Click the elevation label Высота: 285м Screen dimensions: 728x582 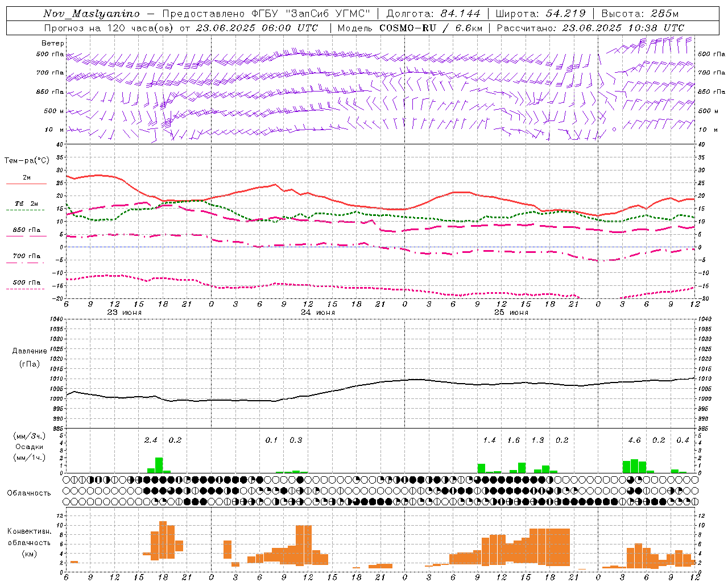click(640, 14)
